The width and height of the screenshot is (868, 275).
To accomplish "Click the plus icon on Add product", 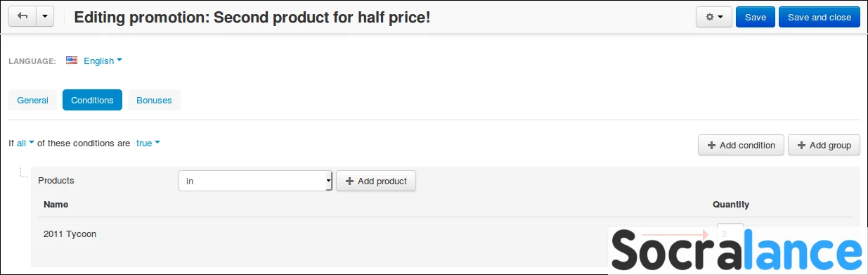I will (x=349, y=181).
